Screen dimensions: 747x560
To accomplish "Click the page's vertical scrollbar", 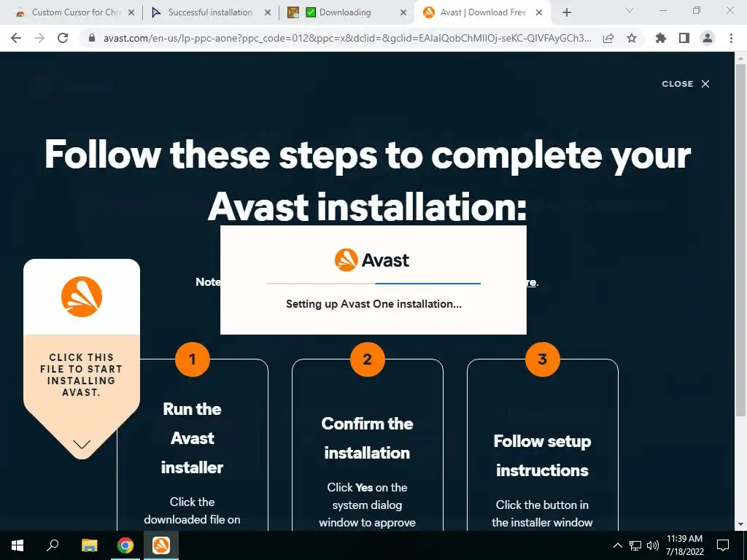I will point(740,238).
